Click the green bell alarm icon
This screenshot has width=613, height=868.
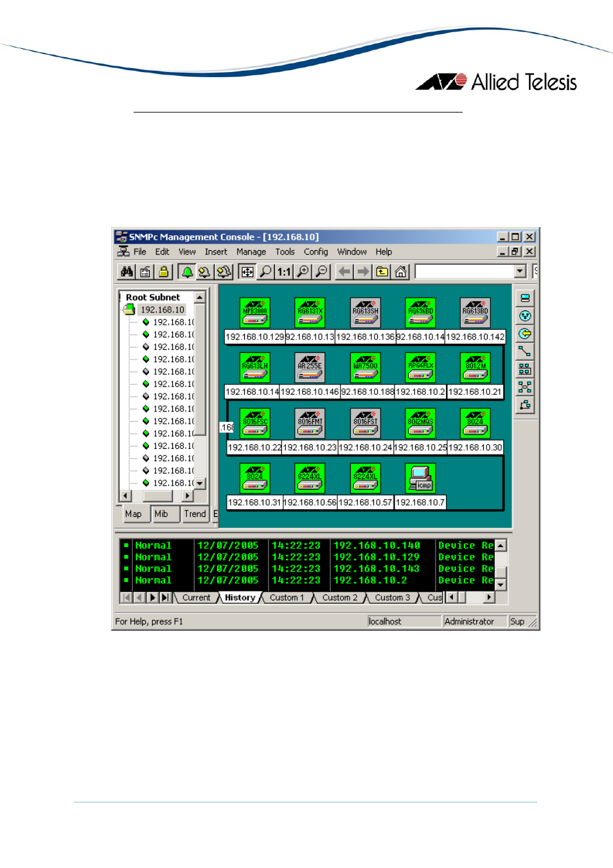[187, 272]
